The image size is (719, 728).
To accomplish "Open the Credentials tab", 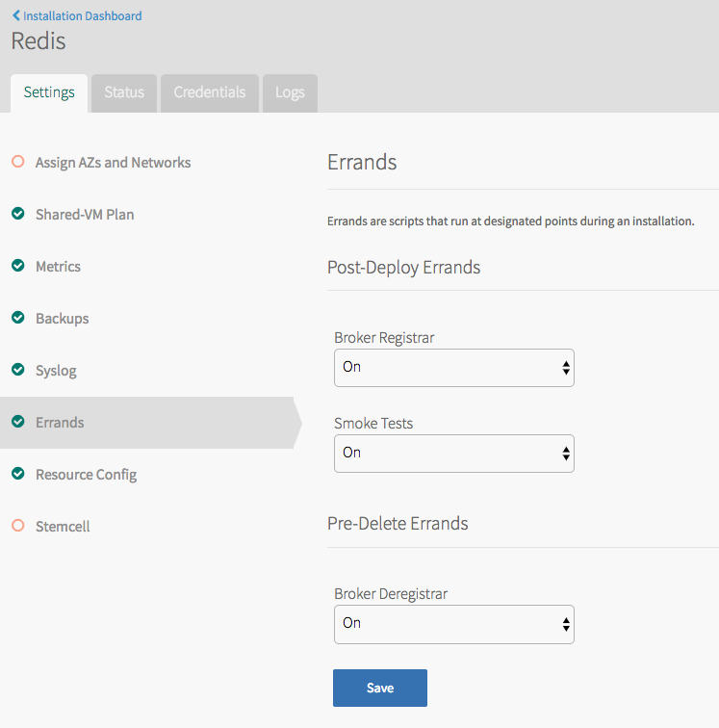I will [209, 92].
